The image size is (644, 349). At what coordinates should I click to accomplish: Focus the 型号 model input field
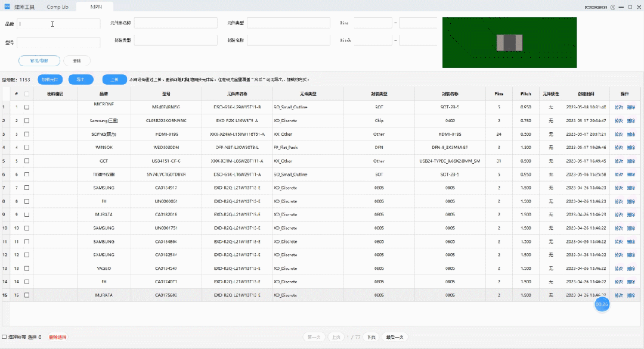coord(58,42)
